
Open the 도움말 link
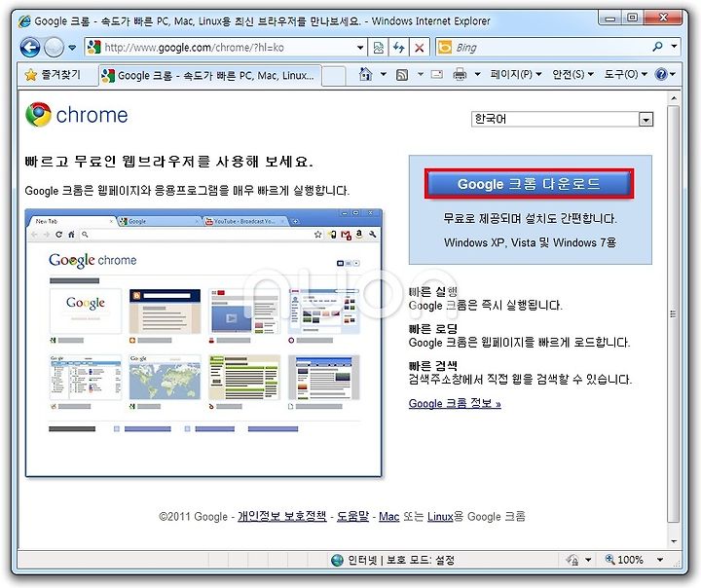352,517
